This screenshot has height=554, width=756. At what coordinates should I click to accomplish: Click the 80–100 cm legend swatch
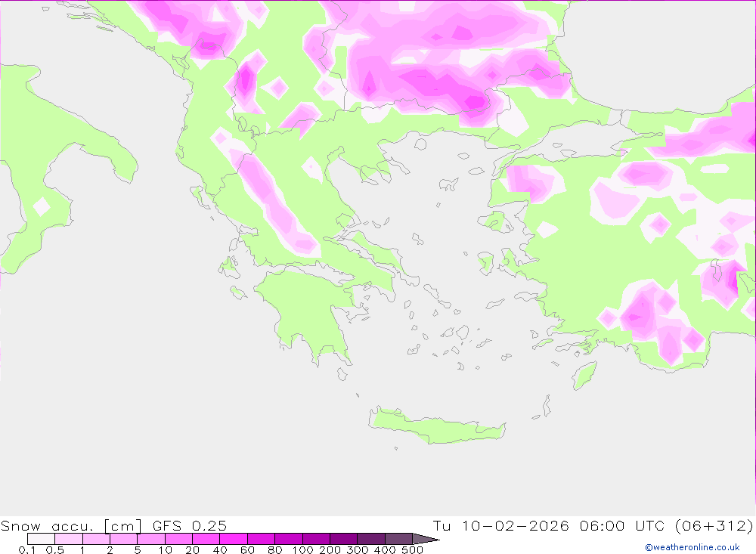click(289, 539)
